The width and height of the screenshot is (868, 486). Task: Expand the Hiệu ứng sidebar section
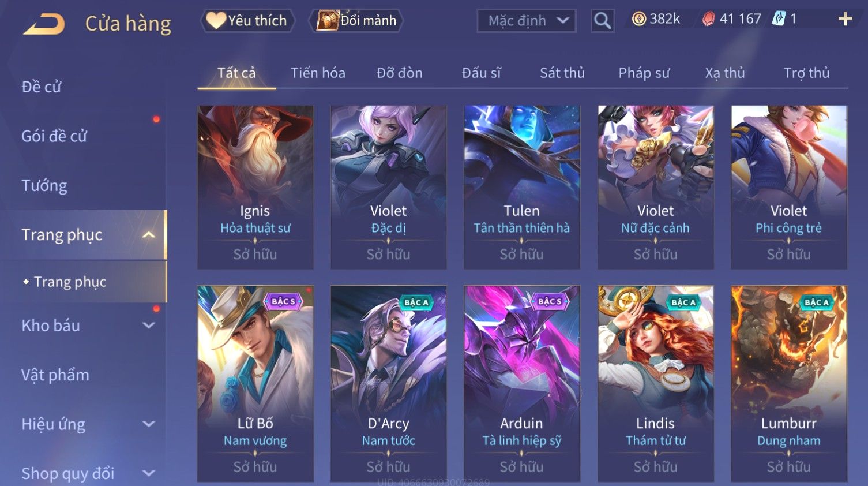[149, 424]
